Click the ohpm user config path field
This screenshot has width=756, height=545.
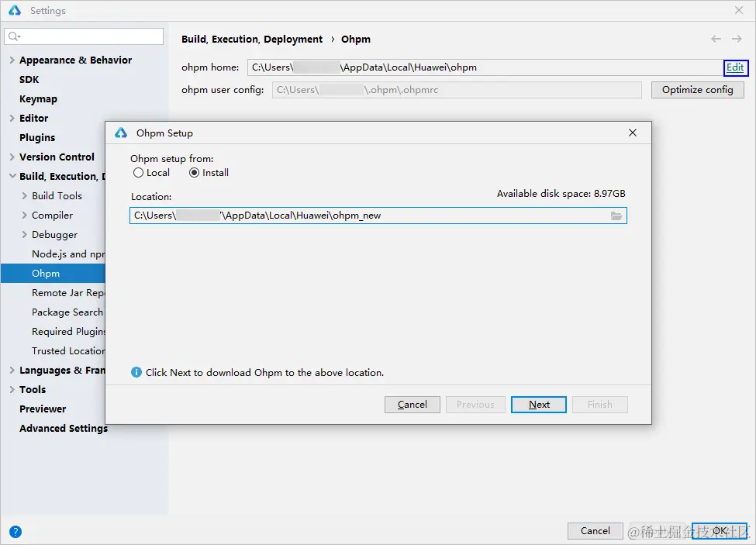(457, 90)
